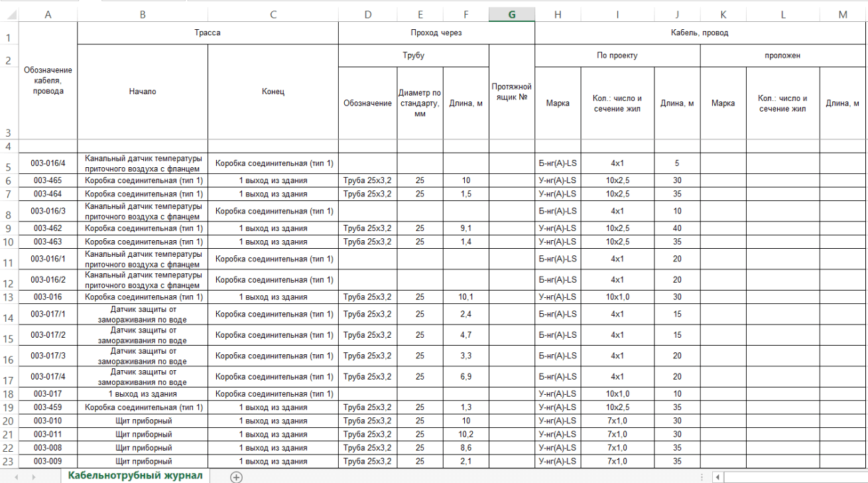This screenshot has width=868, height=483.
Task: Select column D header
Action: point(368,15)
